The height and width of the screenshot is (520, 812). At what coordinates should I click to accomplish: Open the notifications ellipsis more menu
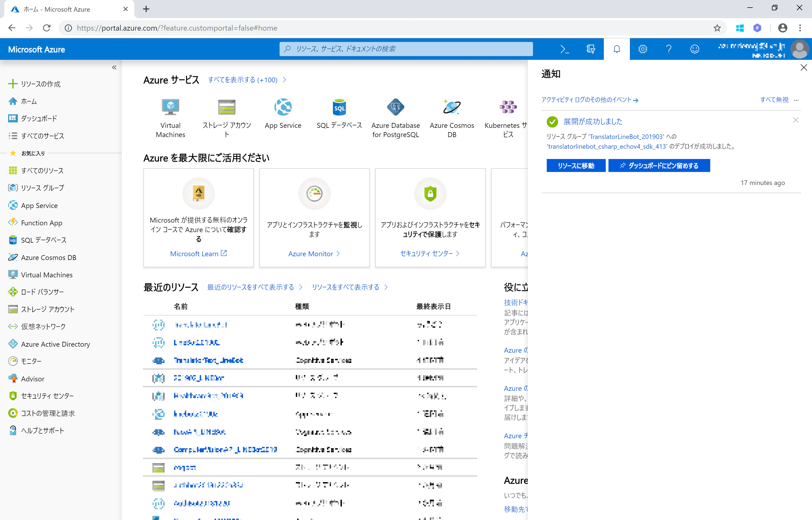click(796, 100)
